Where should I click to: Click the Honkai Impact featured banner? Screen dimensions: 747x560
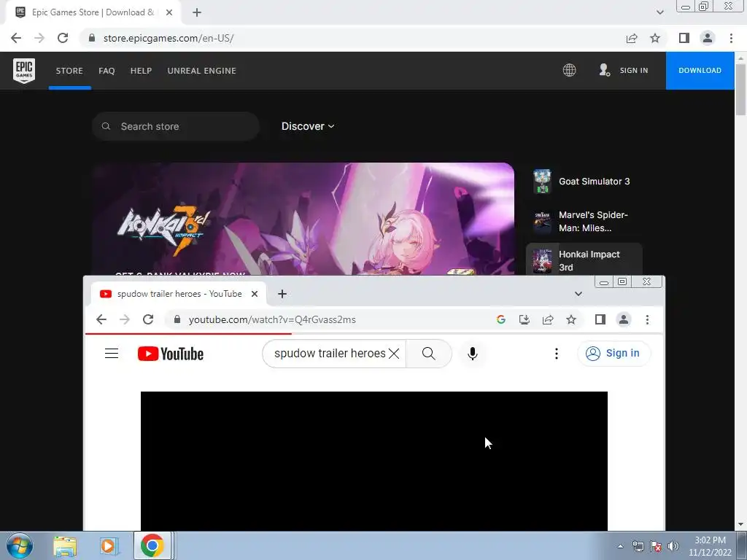[x=303, y=219]
